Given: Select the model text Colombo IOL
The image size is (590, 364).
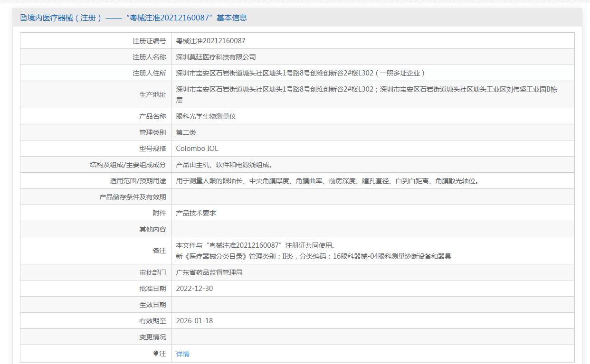Looking at the screenshot, I should pyautogui.click(x=197, y=149).
